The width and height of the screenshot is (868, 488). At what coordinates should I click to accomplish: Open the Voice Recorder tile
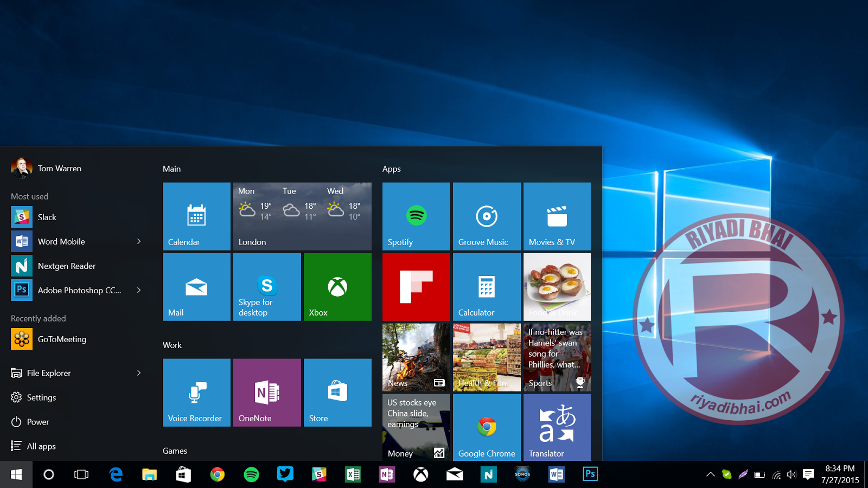196,393
